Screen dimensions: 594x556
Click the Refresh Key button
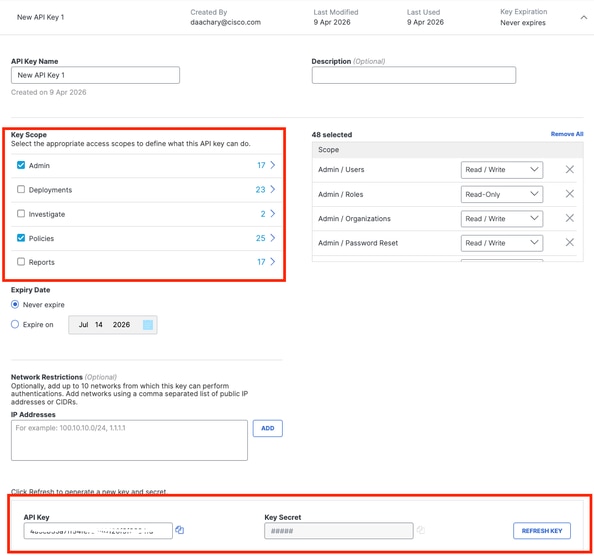(542, 531)
